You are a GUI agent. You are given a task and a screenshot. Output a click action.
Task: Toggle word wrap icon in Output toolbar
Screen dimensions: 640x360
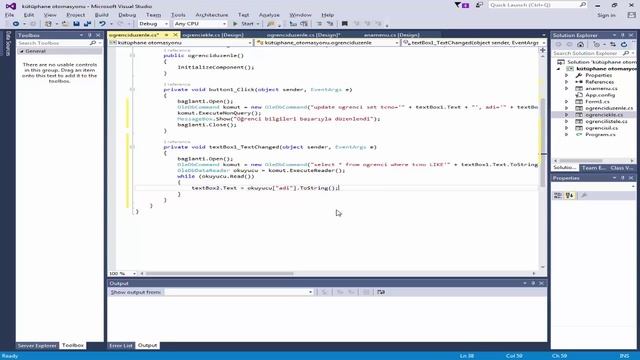point(381,292)
